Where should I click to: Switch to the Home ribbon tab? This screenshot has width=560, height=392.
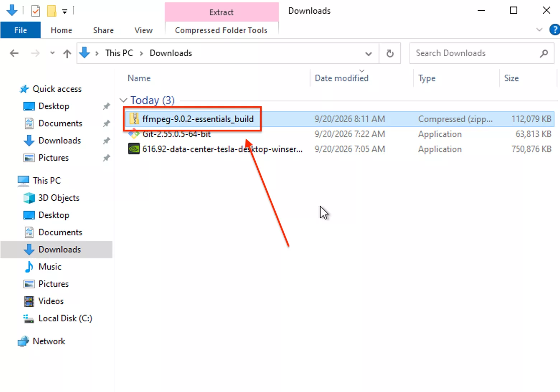click(x=61, y=30)
